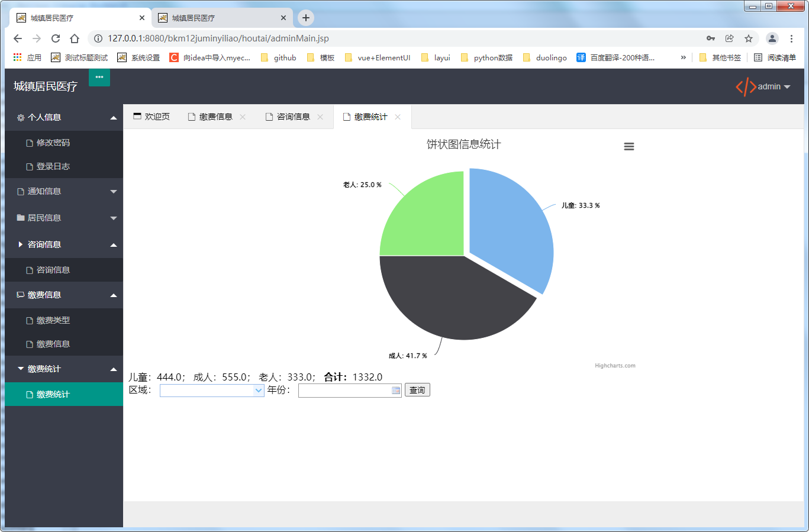Click the 成人: 41.7 % data label
This screenshot has width=809, height=532.
[x=408, y=356]
